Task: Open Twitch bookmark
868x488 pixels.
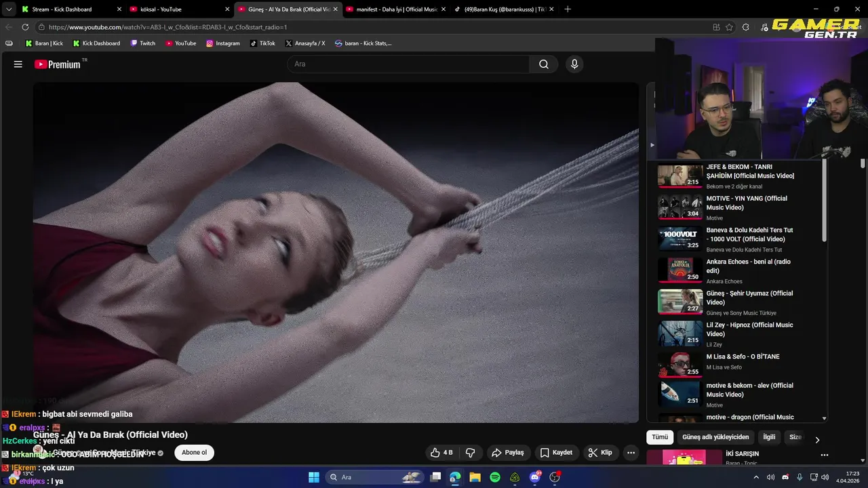Action: 142,43
